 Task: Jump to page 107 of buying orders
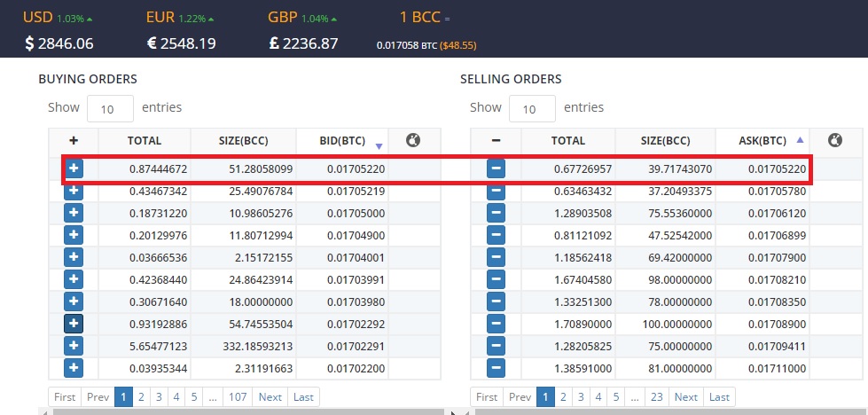click(x=236, y=397)
